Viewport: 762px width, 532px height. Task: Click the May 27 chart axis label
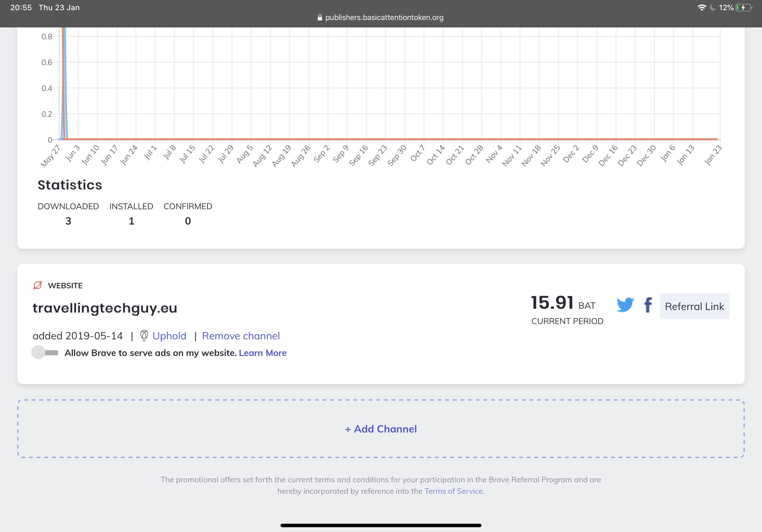point(50,156)
